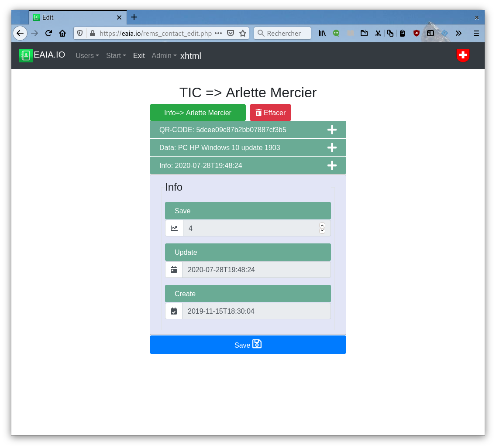Image resolution: width=496 pixels, height=448 pixels.
Task: Click the EAIA.IO contact book logo
Action: (x=26, y=55)
